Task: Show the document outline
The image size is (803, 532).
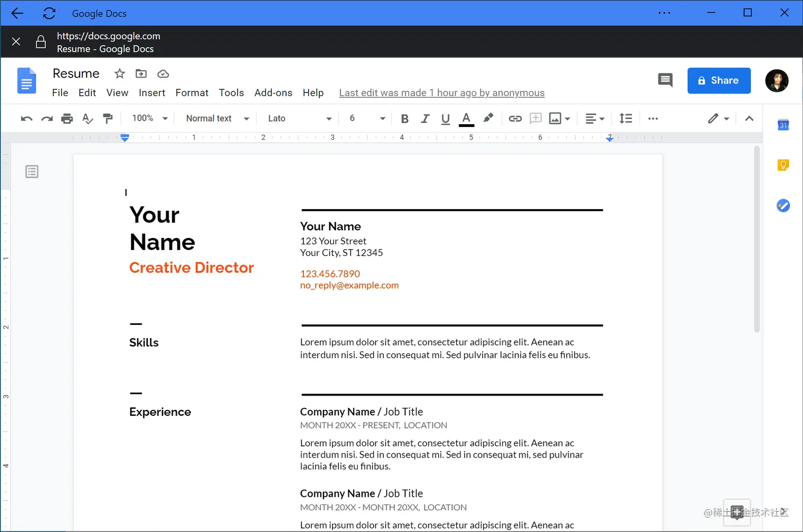Action: coord(32,171)
